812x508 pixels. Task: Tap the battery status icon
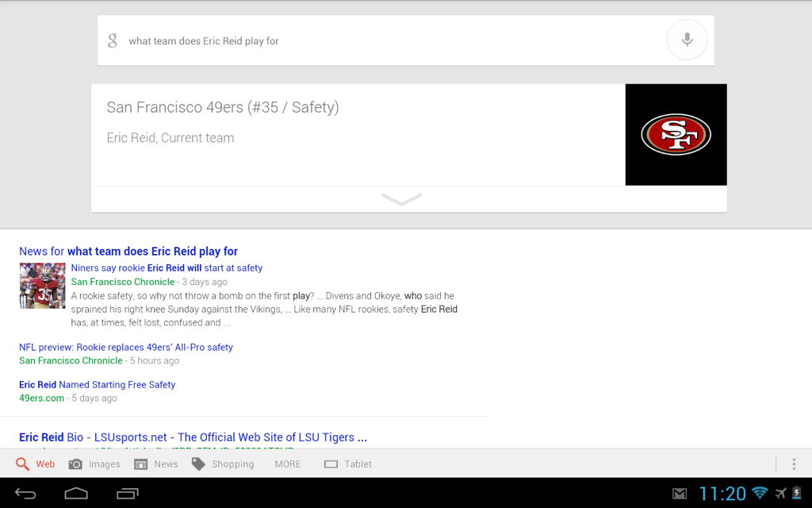tap(797, 493)
